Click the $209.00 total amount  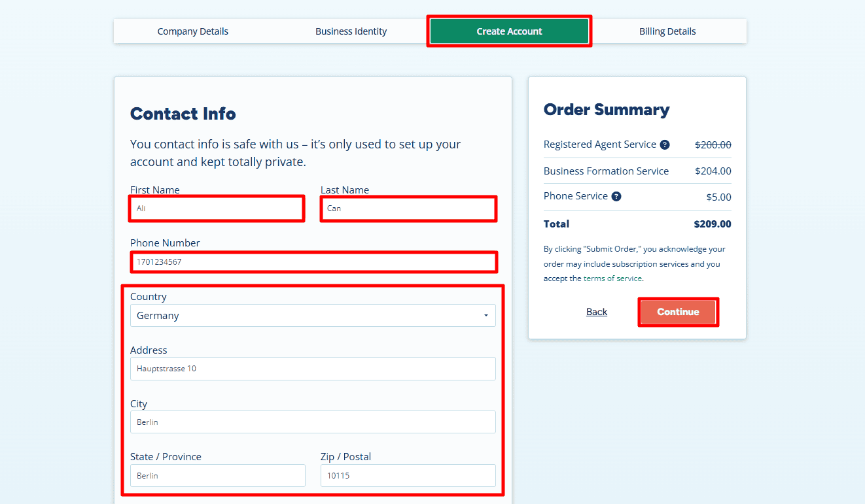pyautogui.click(x=713, y=224)
